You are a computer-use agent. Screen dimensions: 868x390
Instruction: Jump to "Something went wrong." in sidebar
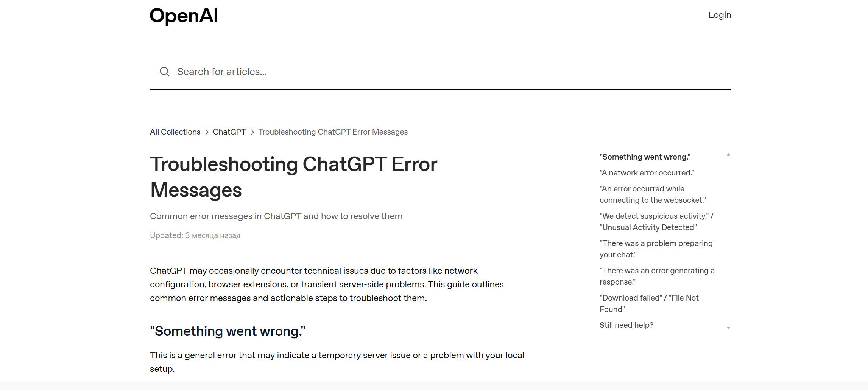[x=645, y=157]
